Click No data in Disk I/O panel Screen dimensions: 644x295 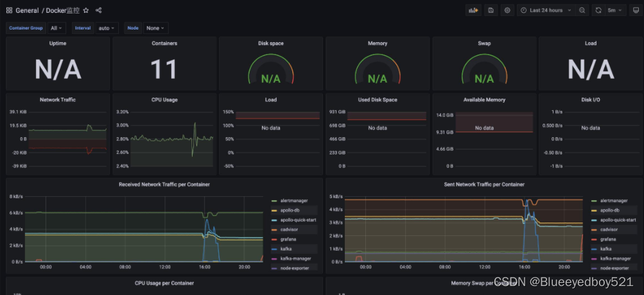pyautogui.click(x=591, y=128)
